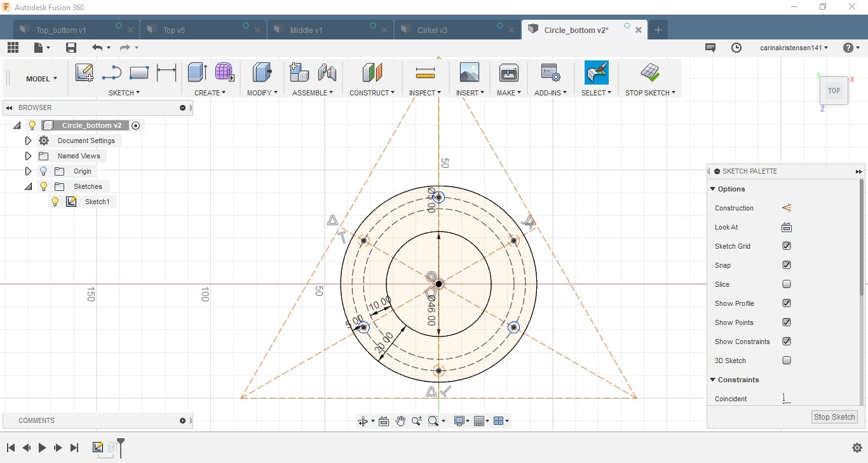Click the New Component assemble icon
This screenshot has height=463, width=868.
[299, 72]
